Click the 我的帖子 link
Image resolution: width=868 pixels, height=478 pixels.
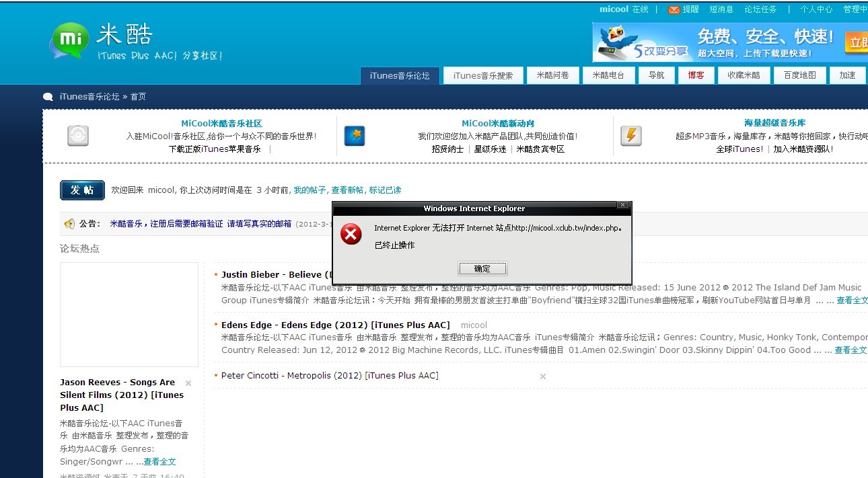310,190
